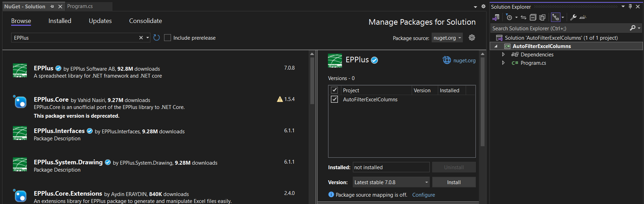Click the EPPlus.Core.Extensions package icon
This screenshot has width=644, height=204.
20,196
